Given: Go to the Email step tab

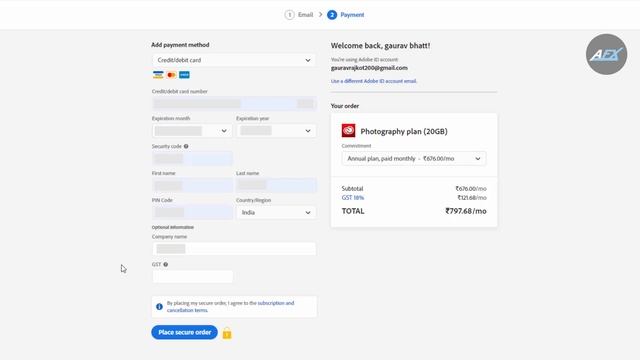Looking at the screenshot, I should (305, 15).
